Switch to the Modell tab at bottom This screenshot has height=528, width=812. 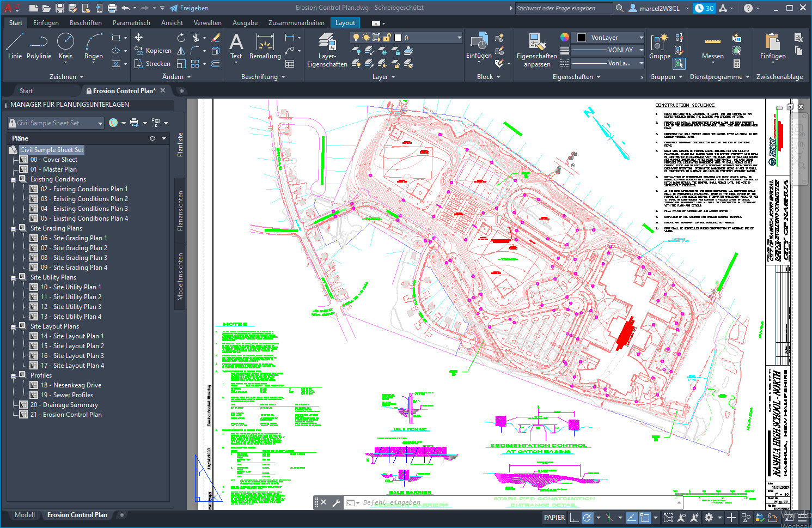25,514
